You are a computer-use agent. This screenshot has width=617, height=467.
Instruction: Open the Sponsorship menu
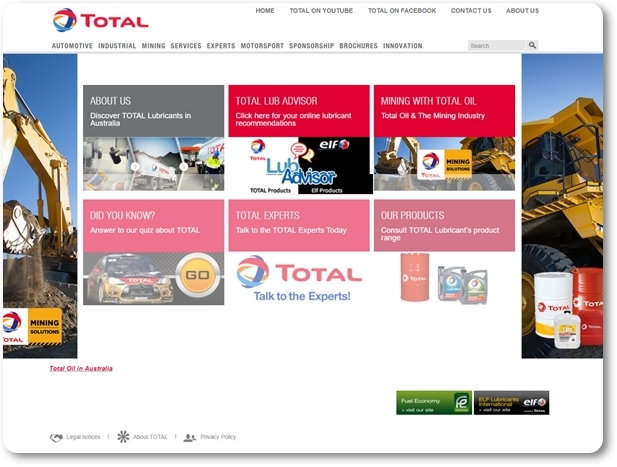(x=312, y=46)
